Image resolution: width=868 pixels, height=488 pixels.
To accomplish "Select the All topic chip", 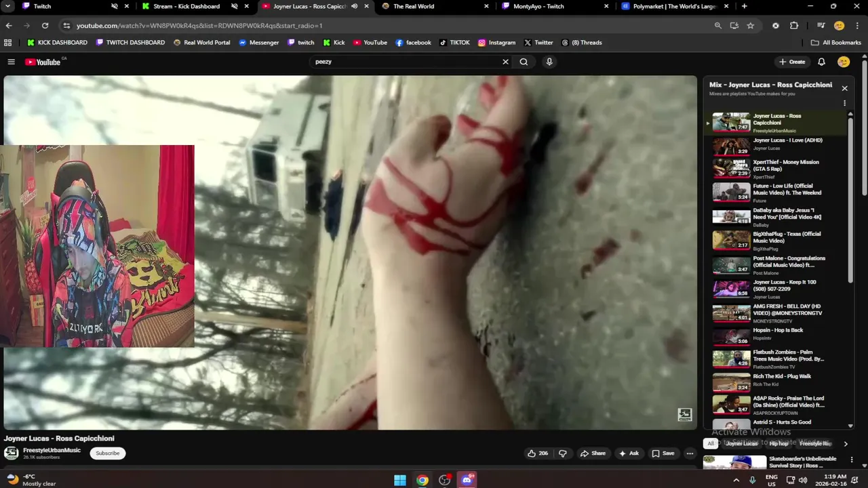I will pyautogui.click(x=711, y=443).
